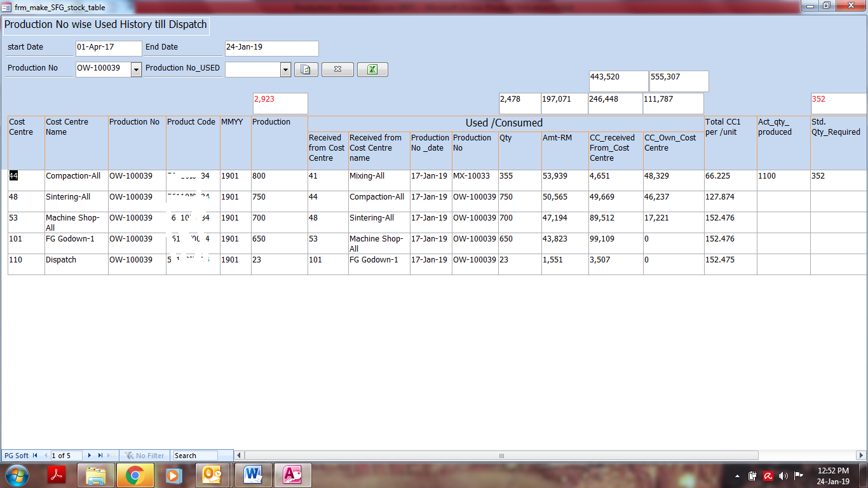
Task: Open Windows Explorer from the taskbar
Action: 96,475
